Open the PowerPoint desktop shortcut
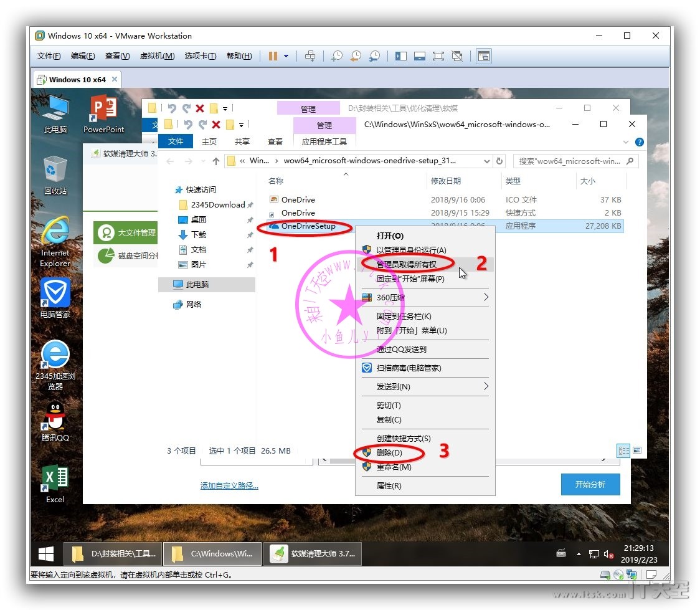 [x=103, y=114]
